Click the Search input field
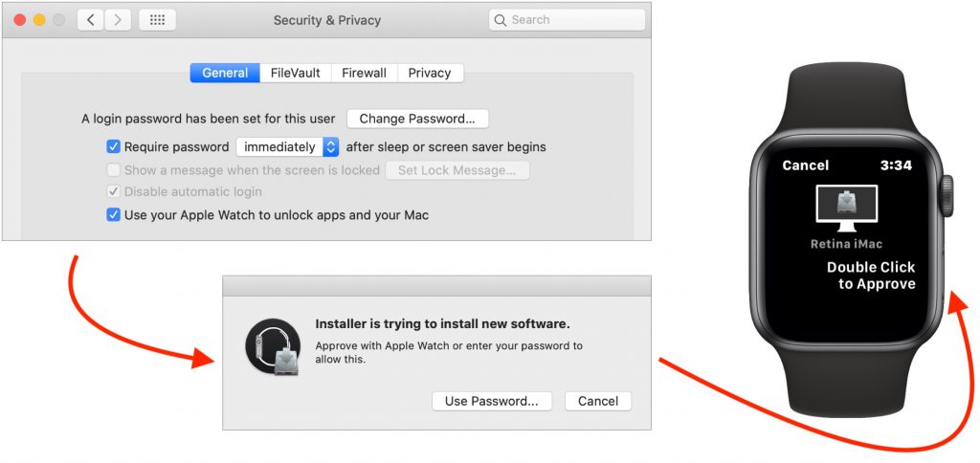The width and height of the screenshot is (980, 463). point(574,20)
